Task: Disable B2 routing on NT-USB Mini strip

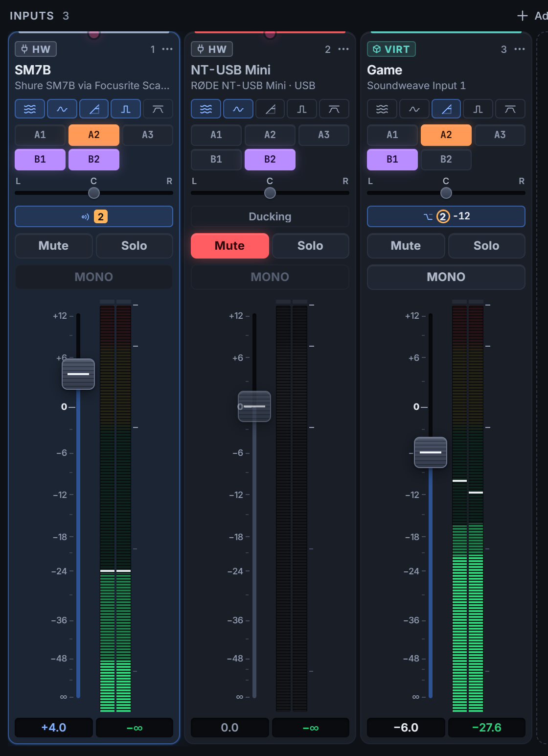Action: (270, 160)
